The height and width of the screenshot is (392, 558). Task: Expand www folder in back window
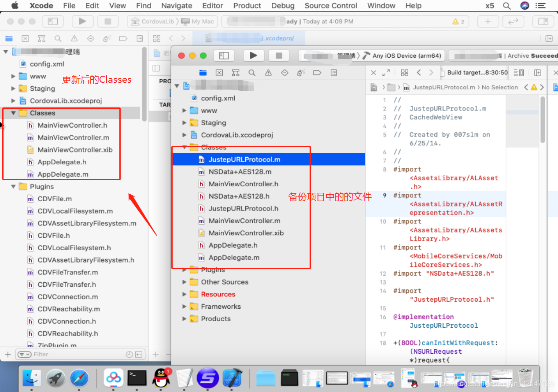tap(14, 76)
